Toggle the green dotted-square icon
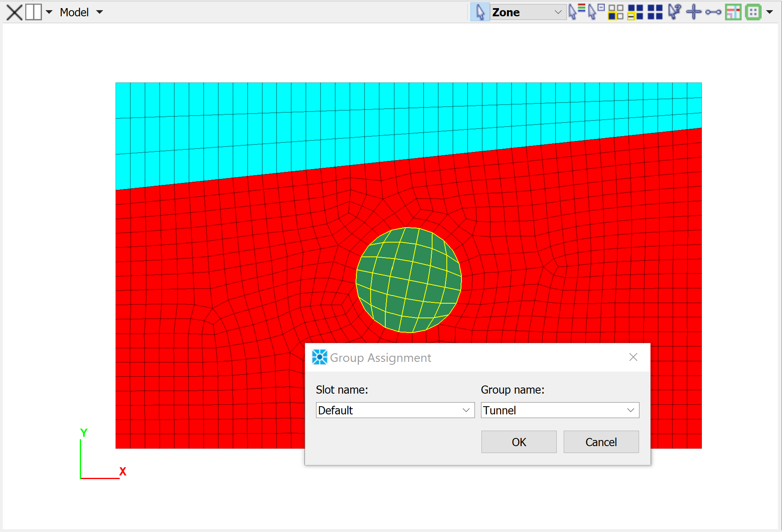This screenshot has height=532, width=782. [x=753, y=12]
